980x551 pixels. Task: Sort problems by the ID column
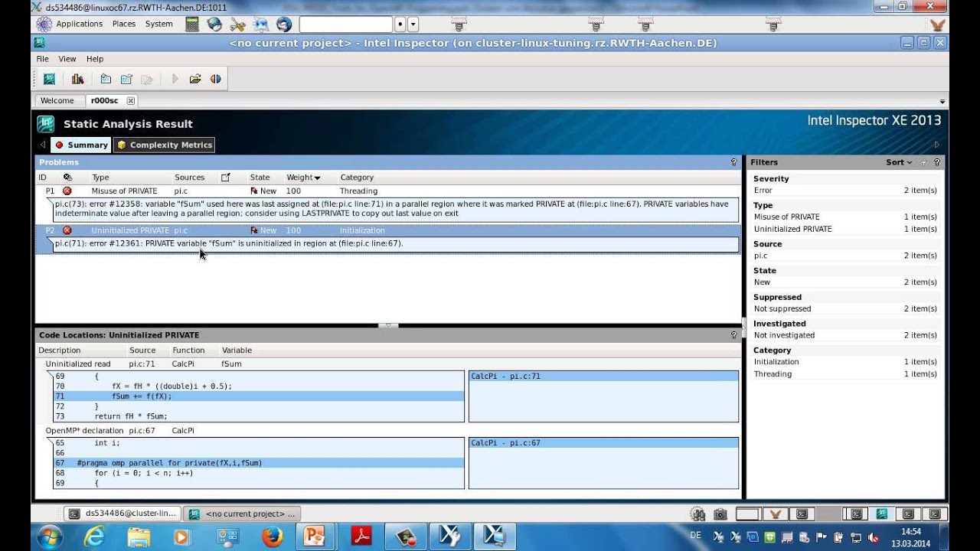coord(43,178)
